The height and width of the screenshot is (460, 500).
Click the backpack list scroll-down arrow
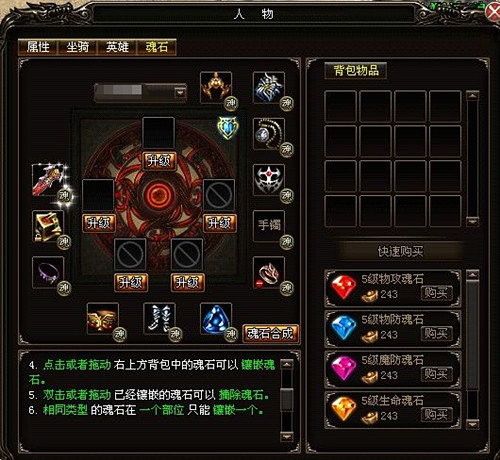tap(473, 221)
